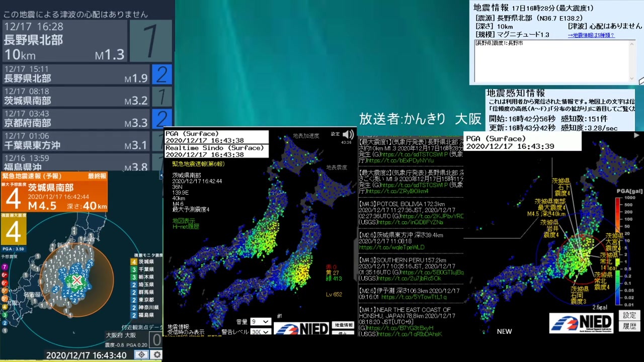Screen dimensions: 644x362
Task: Click the crosshair locate button
Action: [141, 355]
